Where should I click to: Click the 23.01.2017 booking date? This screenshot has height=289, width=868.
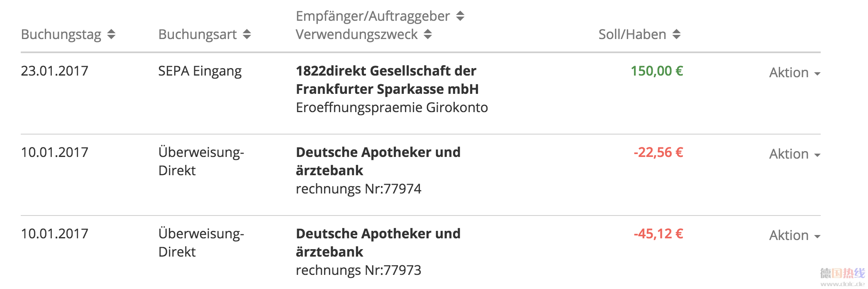54,71
